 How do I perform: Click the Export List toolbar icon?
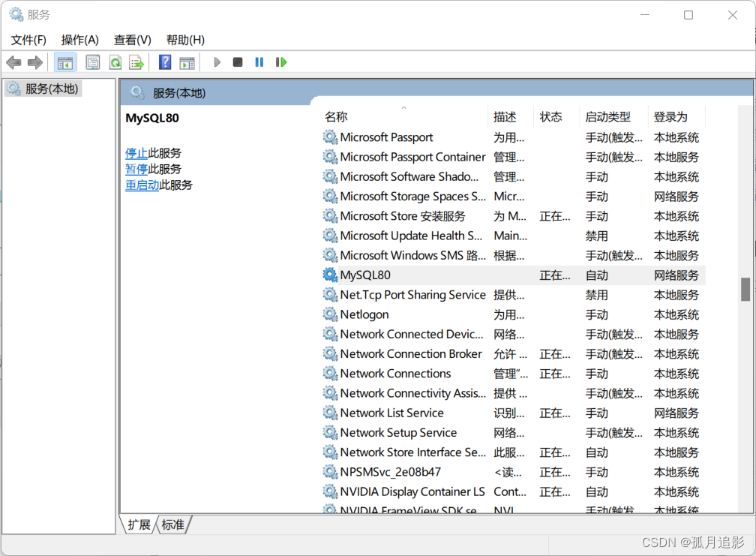[x=136, y=62]
